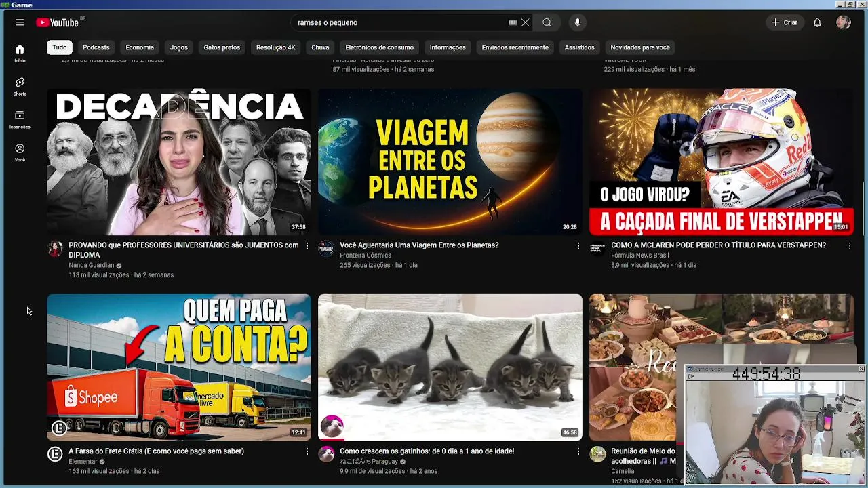The height and width of the screenshot is (488, 868).
Task: Click the page vertical scrollbar thumb
Action: tap(864, 209)
